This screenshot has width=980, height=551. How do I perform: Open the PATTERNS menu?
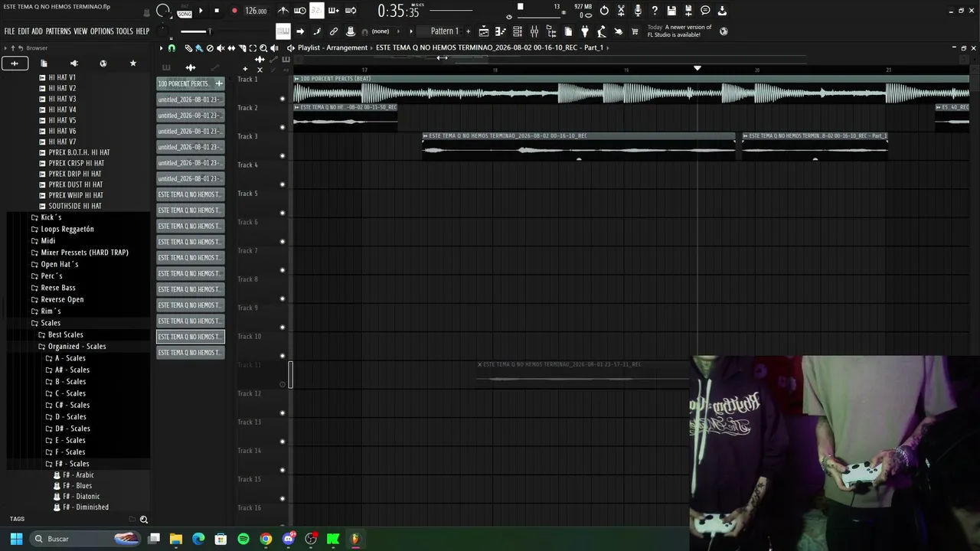pos(58,31)
